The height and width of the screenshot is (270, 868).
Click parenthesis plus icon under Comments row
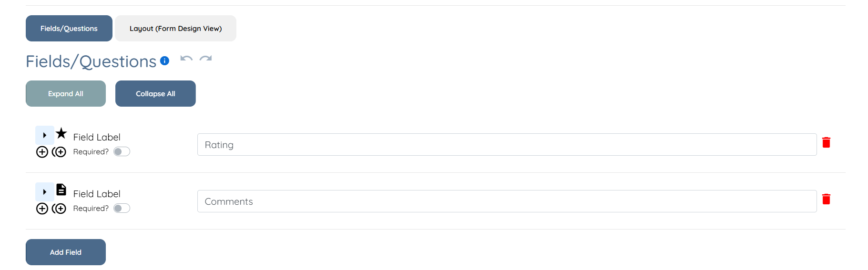point(59,209)
